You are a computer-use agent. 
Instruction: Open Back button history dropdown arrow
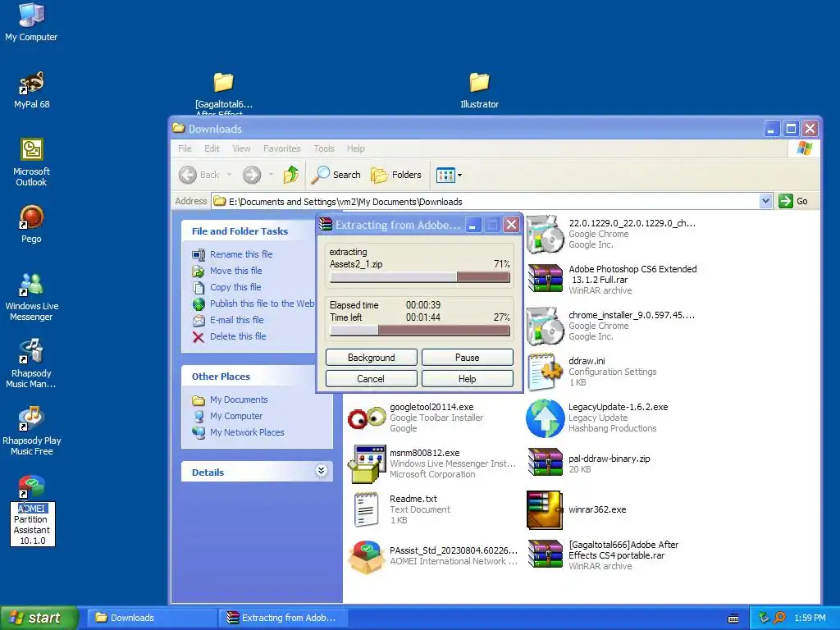point(229,175)
